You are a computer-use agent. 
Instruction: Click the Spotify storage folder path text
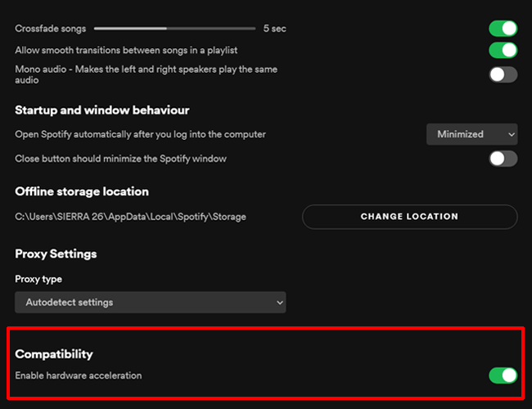click(x=130, y=217)
